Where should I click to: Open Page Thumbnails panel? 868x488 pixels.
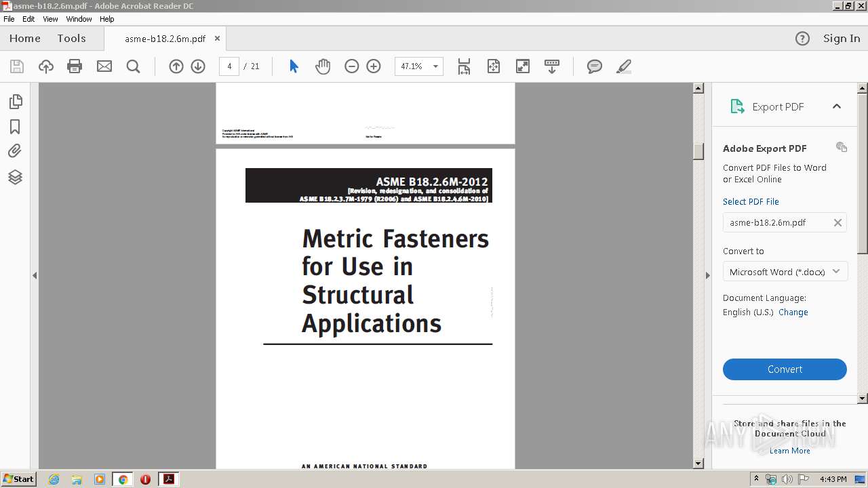(x=15, y=102)
